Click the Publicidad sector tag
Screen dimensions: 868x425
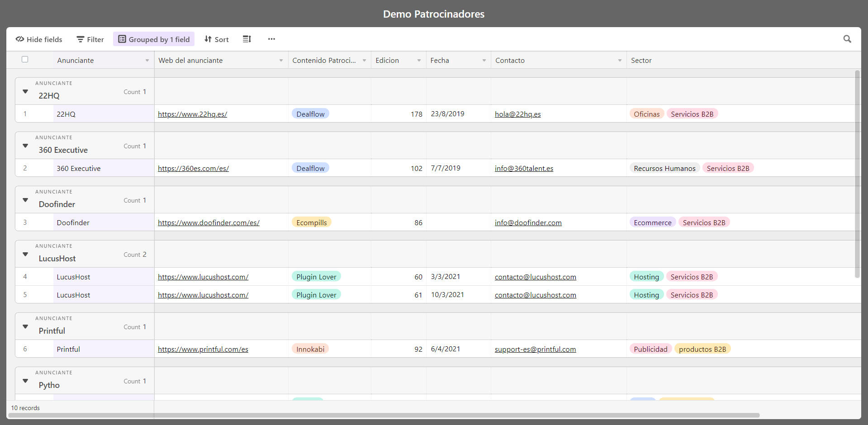pos(650,349)
